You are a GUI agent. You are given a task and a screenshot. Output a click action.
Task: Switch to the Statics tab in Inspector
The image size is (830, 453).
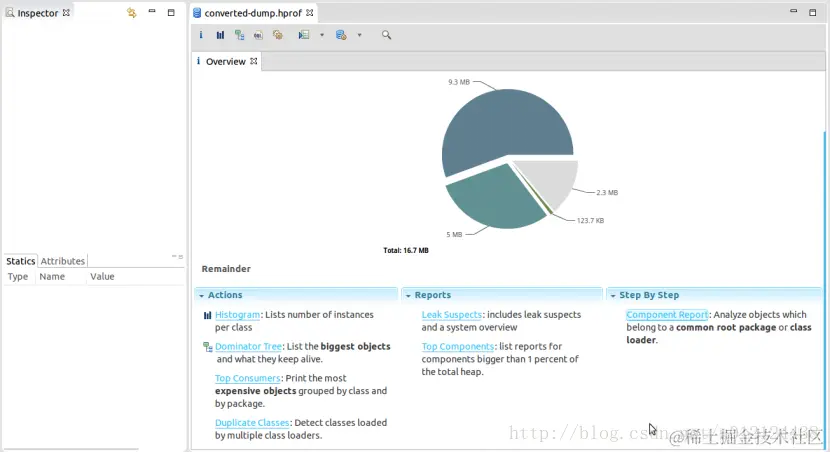[x=21, y=261]
